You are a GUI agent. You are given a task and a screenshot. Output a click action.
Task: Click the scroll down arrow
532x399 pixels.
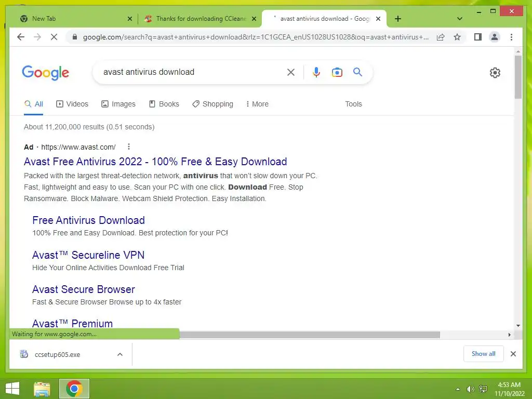[x=518, y=326]
